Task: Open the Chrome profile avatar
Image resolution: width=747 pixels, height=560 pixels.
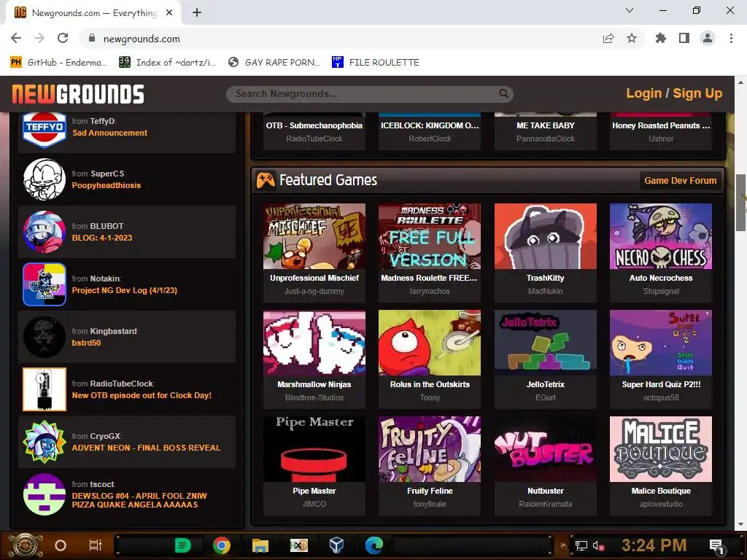Action: (708, 38)
